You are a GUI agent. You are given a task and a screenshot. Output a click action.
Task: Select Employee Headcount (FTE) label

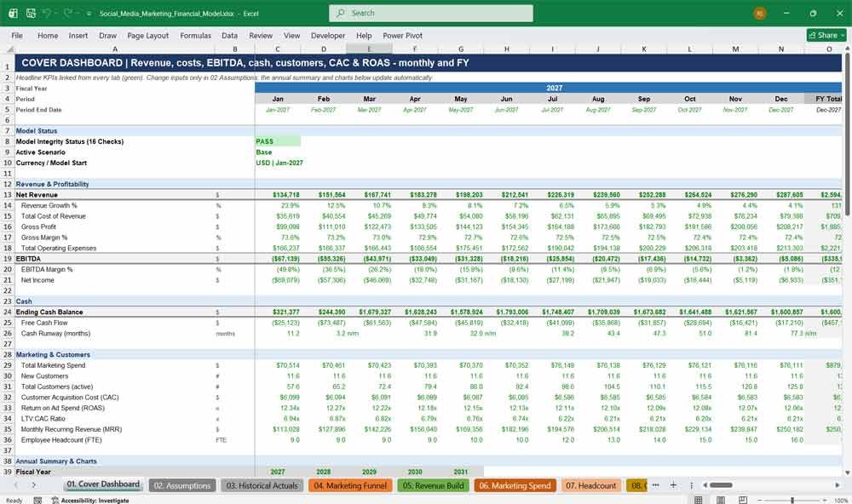click(60, 440)
